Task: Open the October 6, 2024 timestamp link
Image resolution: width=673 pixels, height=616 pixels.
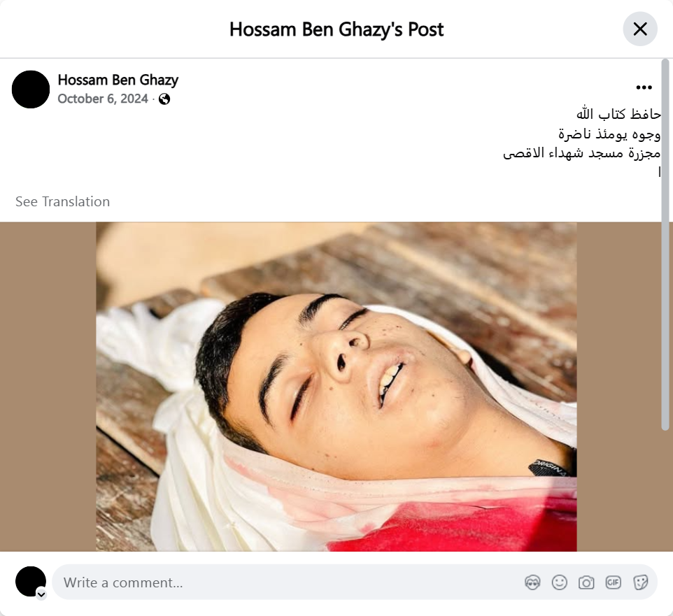Action: click(103, 99)
